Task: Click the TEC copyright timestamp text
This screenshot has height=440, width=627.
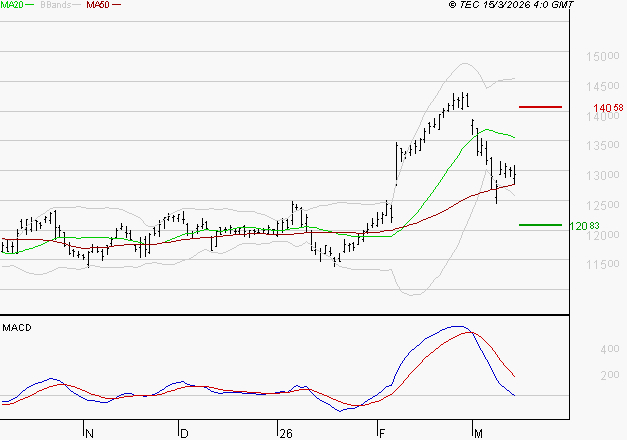Action: 511,5
